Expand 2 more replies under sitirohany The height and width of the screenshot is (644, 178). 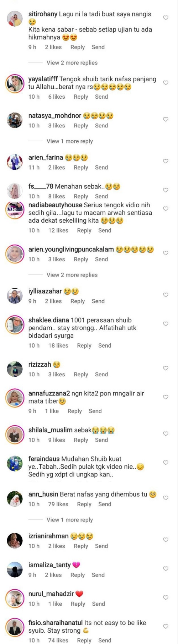72,63
